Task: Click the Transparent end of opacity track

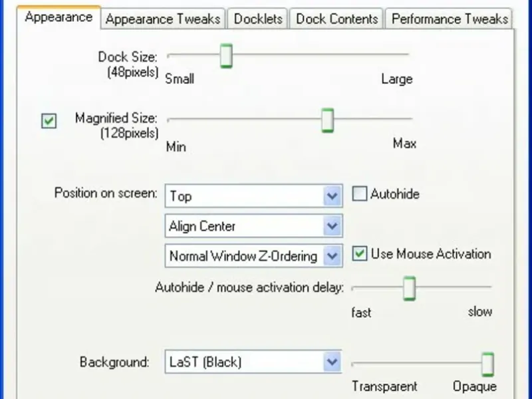Action: click(x=354, y=364)
